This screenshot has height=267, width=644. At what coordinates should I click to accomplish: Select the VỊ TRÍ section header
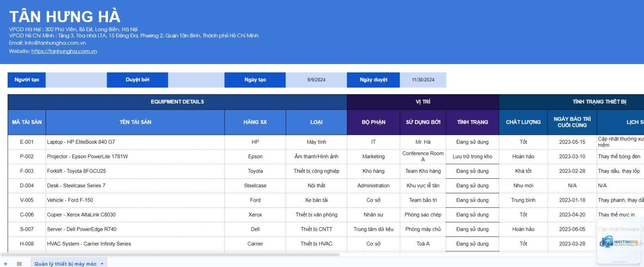click(423, 102)
